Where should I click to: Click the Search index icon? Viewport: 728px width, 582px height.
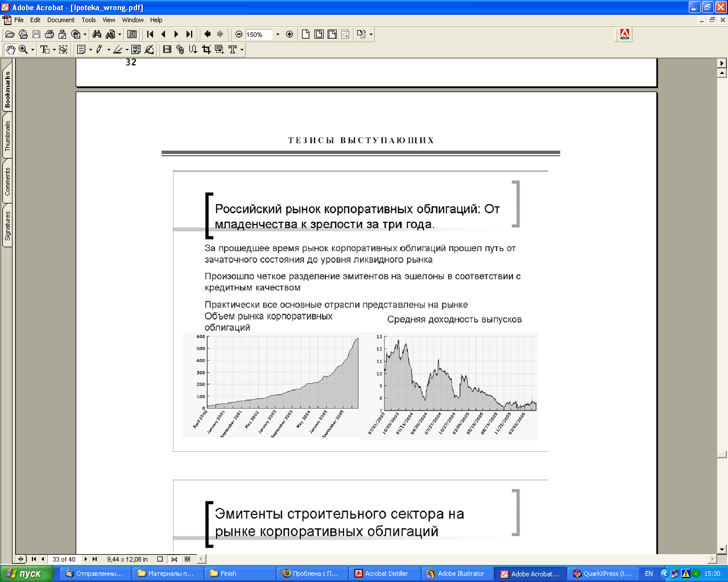point(110,34)
